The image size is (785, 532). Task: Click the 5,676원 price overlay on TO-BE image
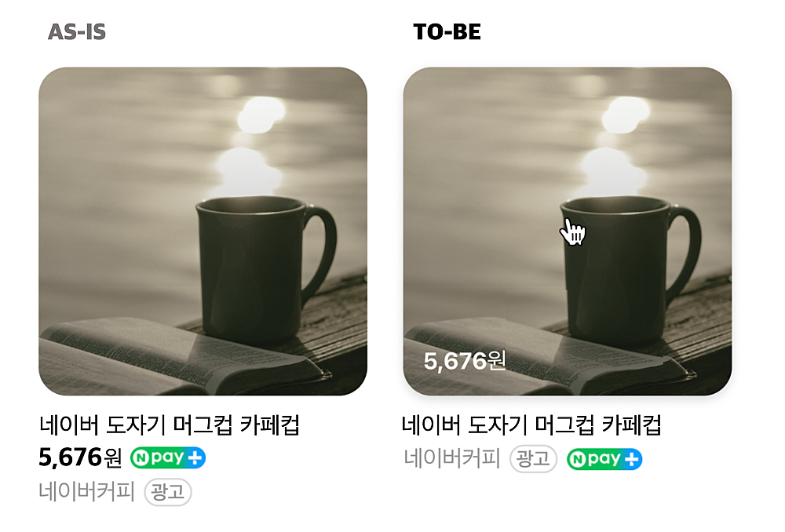coord(465,361)
